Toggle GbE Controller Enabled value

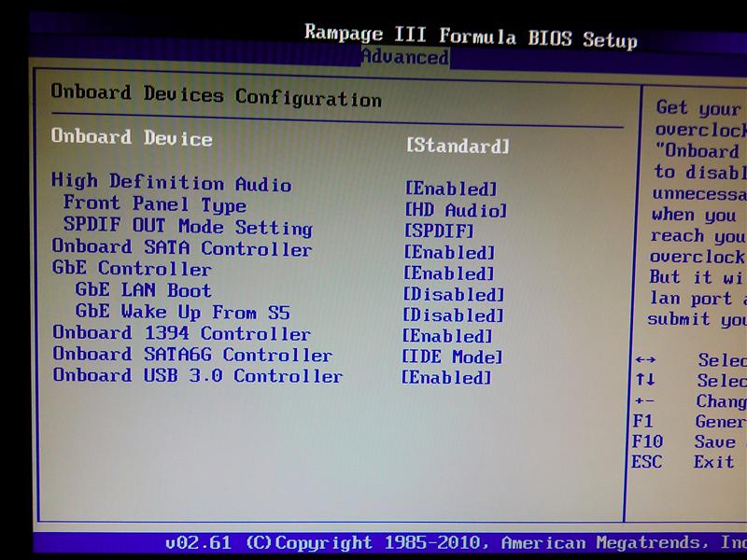448,273
